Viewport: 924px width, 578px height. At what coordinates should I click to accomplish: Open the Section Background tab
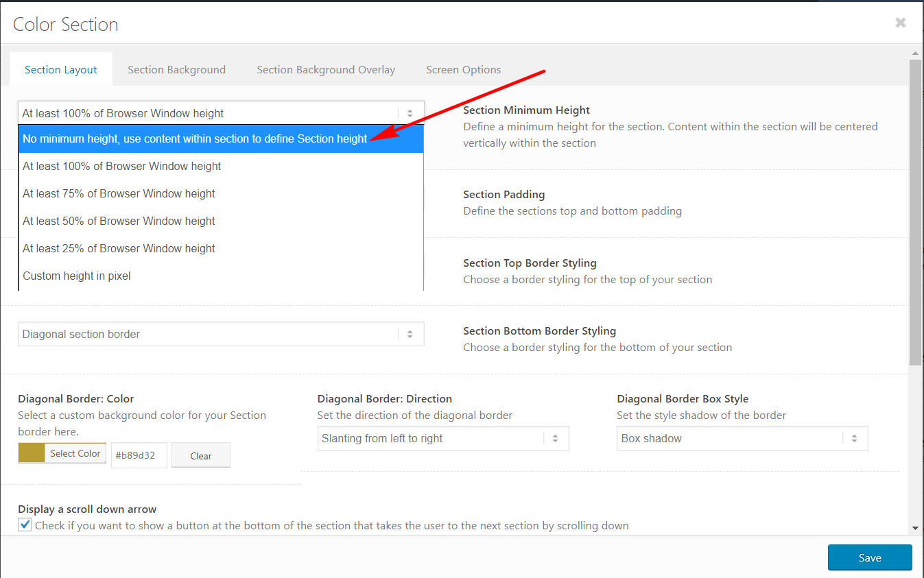[x=176, y=69]
